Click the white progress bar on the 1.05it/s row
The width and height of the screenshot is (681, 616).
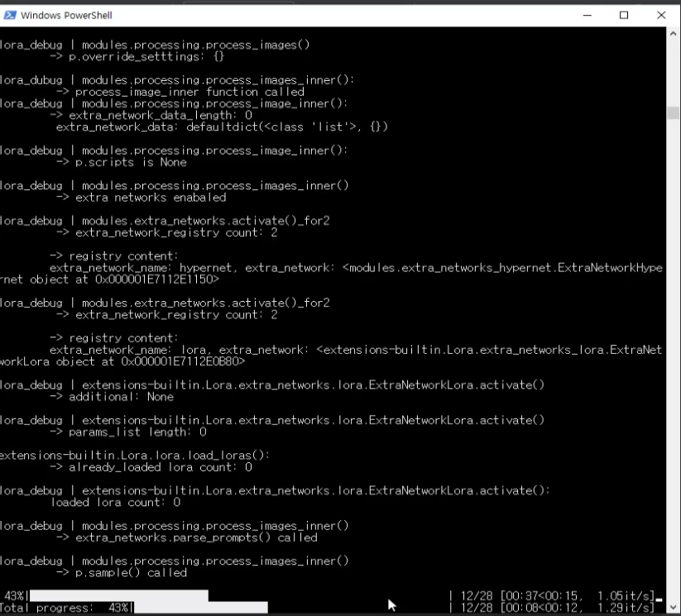tap(118, 595)
